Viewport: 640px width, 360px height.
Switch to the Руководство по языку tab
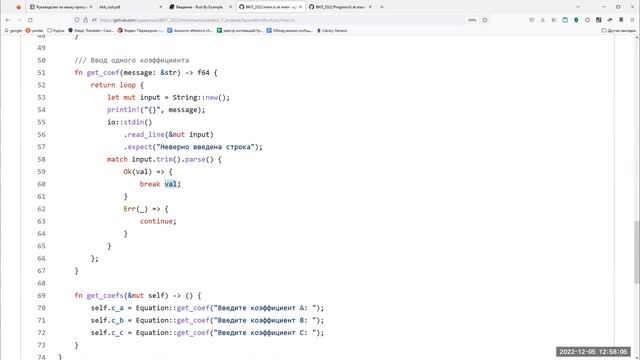60,7
